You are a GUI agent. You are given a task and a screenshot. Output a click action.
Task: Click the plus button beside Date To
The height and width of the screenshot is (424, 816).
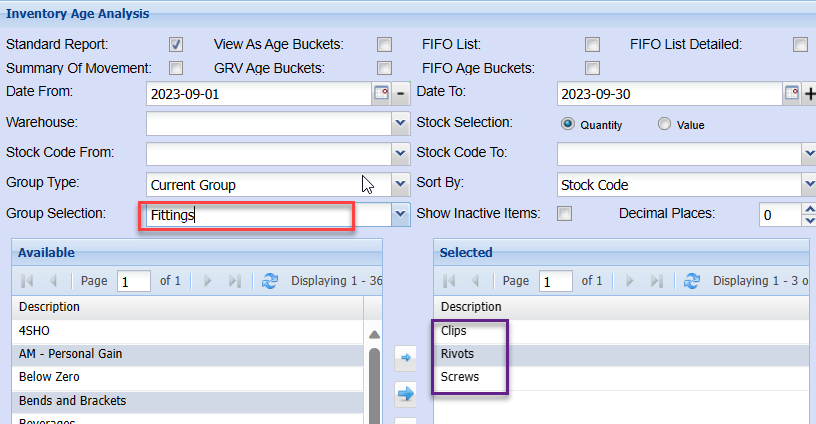(810, 94)
